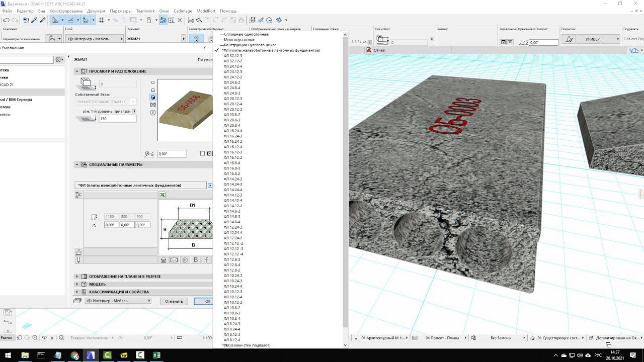Click the eyedropper pick-up parameters tool
644x362 pixels.
pyautogui.click(x=34, y=20)
